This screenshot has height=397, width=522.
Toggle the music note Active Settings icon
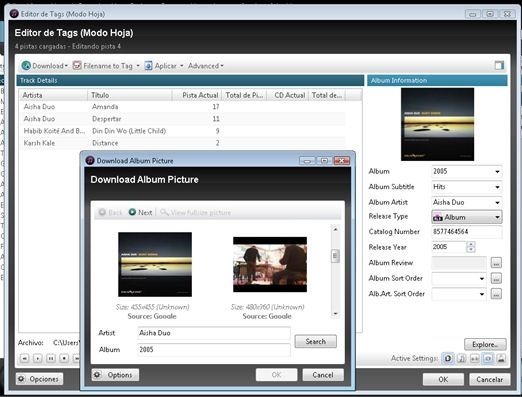coord(462,359)
